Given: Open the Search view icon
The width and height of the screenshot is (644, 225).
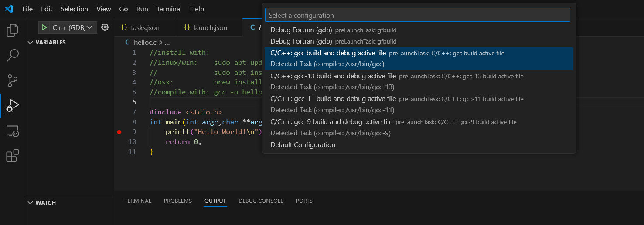Looking at the screenshot, I should pyautogui.click(x=12, y=55).
